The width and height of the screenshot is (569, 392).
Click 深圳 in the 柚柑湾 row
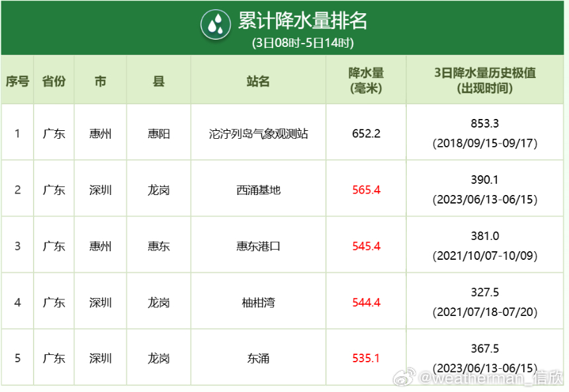coord(101,303)
